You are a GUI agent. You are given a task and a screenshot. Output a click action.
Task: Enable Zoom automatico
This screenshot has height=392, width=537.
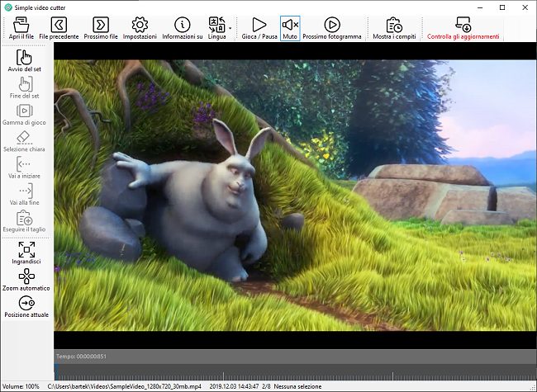(26, 280)
